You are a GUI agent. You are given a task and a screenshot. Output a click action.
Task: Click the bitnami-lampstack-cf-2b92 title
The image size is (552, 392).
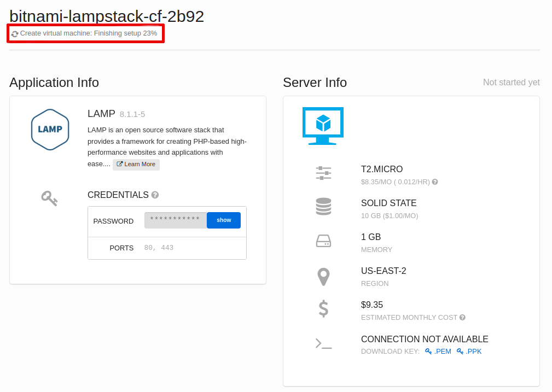[107, 16]
